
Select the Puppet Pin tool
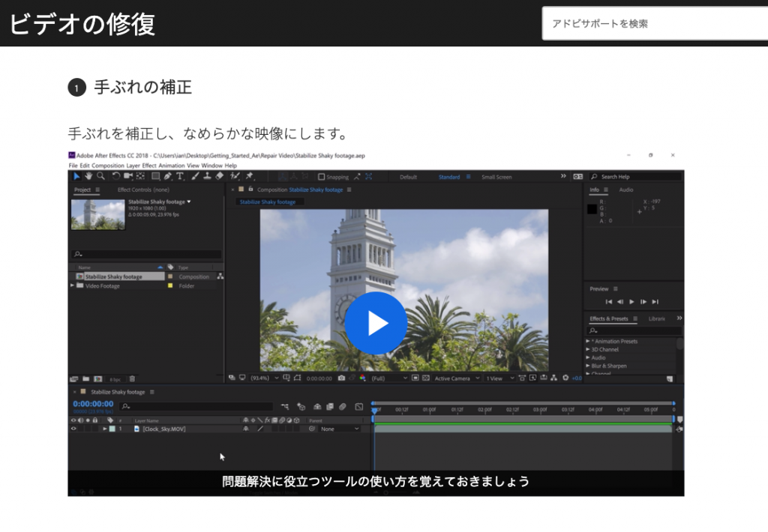(x=250, y=176)
